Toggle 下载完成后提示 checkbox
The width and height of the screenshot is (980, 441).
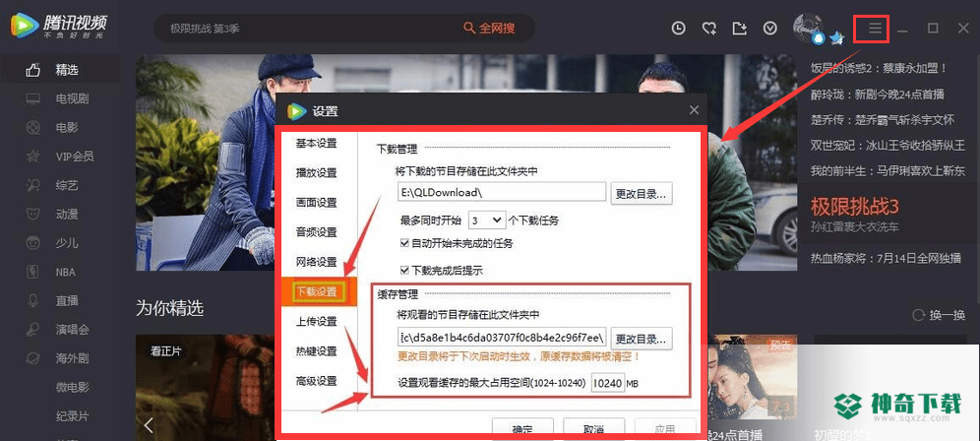click(x=403, y=271)
